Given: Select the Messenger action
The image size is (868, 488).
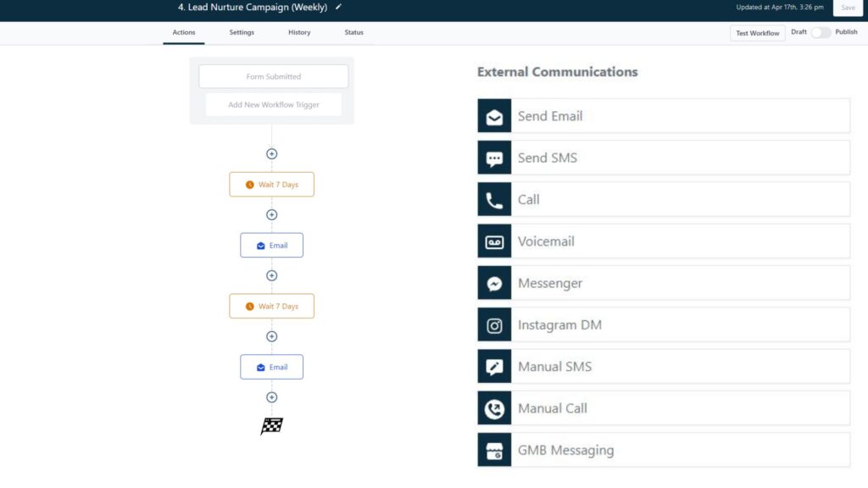Looking at the screenshot, I should click(664, 283).
